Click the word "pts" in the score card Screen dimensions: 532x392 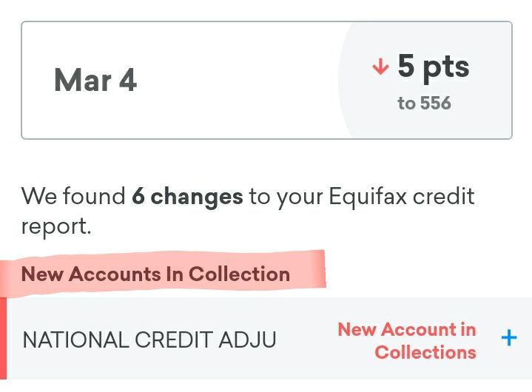pyautogui.click(x=446, y=67)
